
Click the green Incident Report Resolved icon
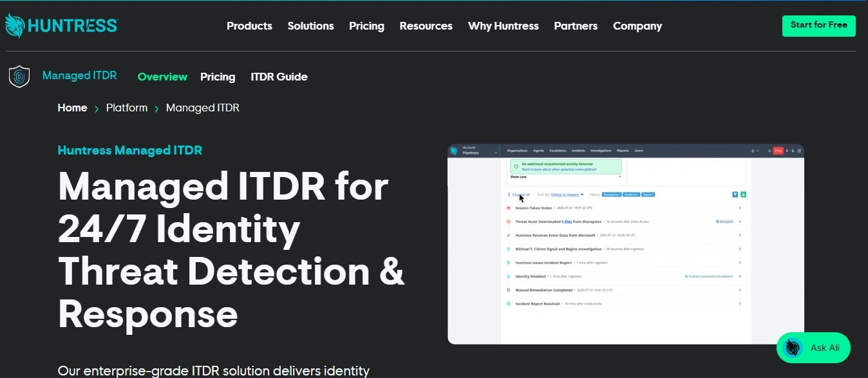(508, 304)
